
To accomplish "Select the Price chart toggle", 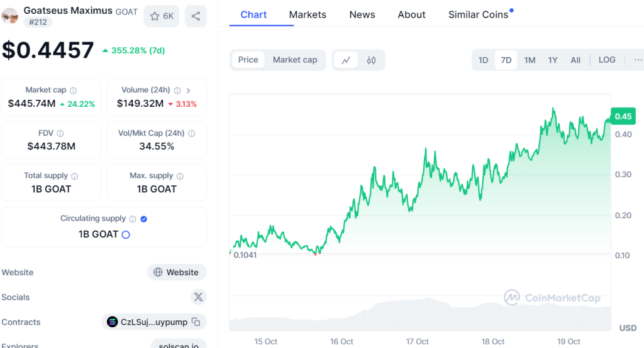I will (x=248, y=60).
